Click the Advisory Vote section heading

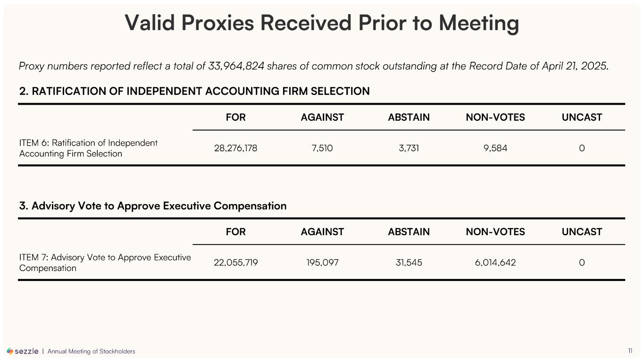click(153, 206)
